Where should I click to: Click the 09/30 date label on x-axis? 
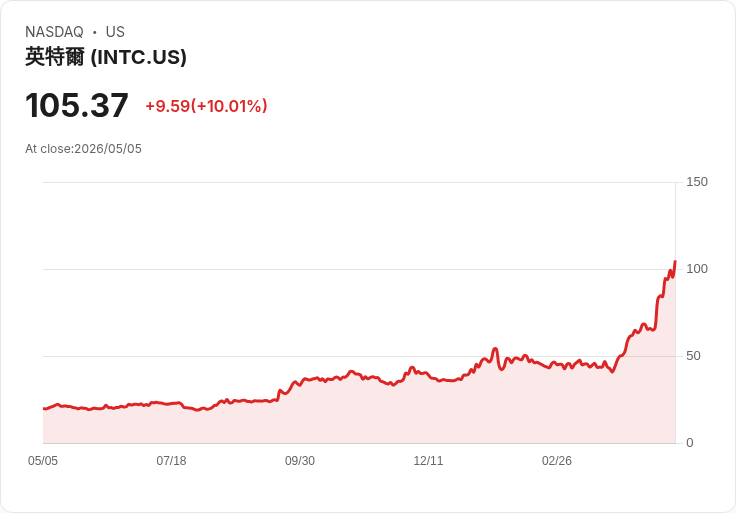(300, 460)
